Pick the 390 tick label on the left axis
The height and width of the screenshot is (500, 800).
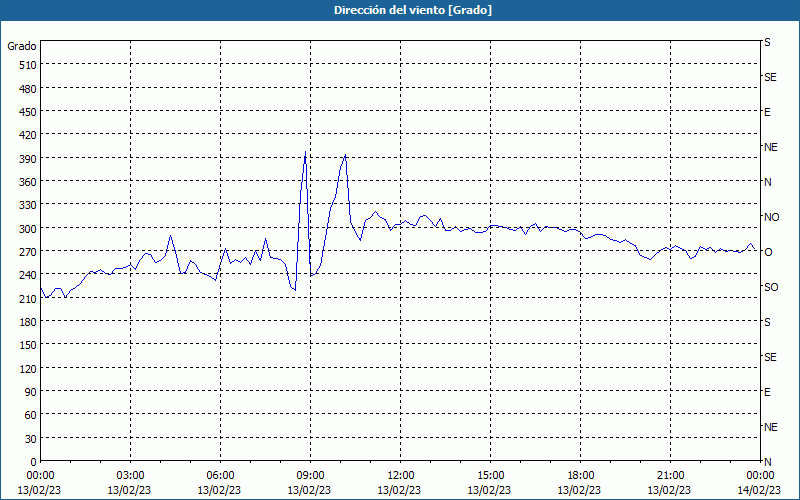pos(28,159)
